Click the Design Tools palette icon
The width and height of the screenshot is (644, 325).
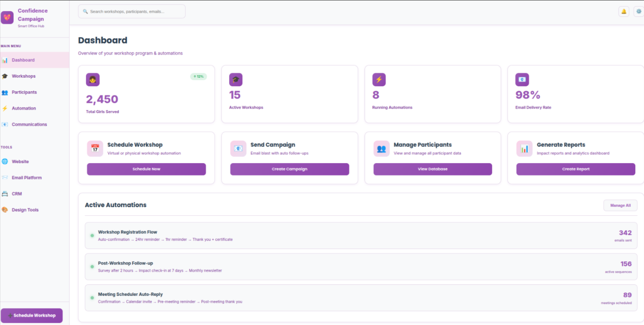pos(5,210)
